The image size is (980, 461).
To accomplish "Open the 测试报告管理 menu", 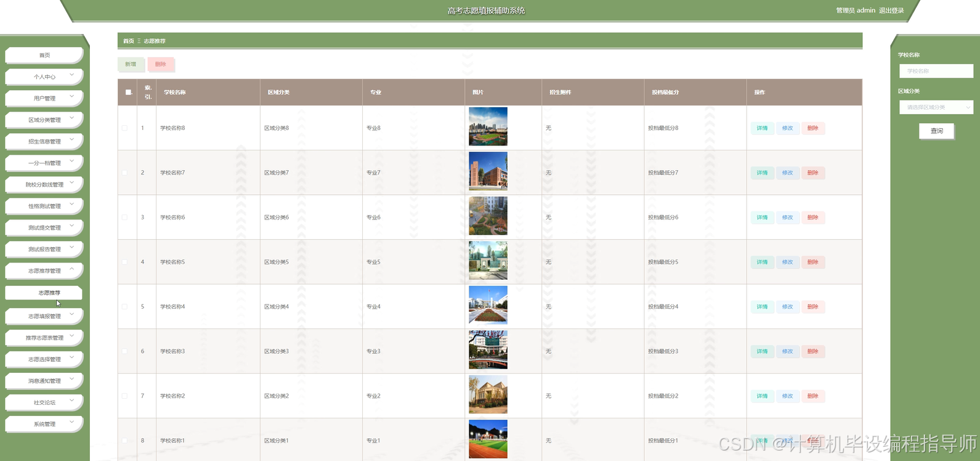I will click(x=44, y=249).
